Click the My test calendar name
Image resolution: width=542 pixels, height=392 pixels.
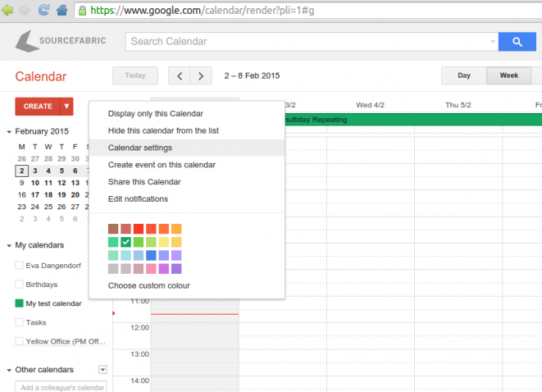click(53, 303)
